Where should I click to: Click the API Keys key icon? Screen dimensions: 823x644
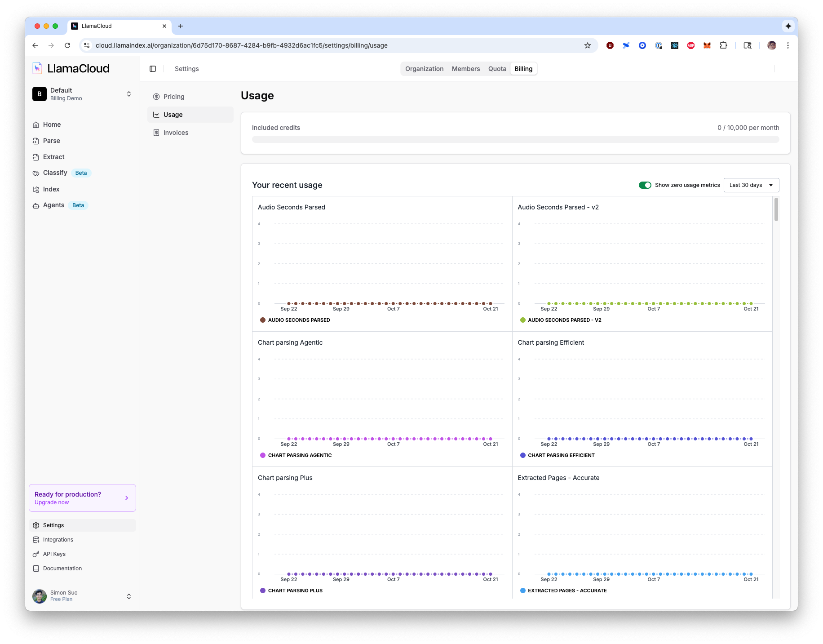coord(36,554)
